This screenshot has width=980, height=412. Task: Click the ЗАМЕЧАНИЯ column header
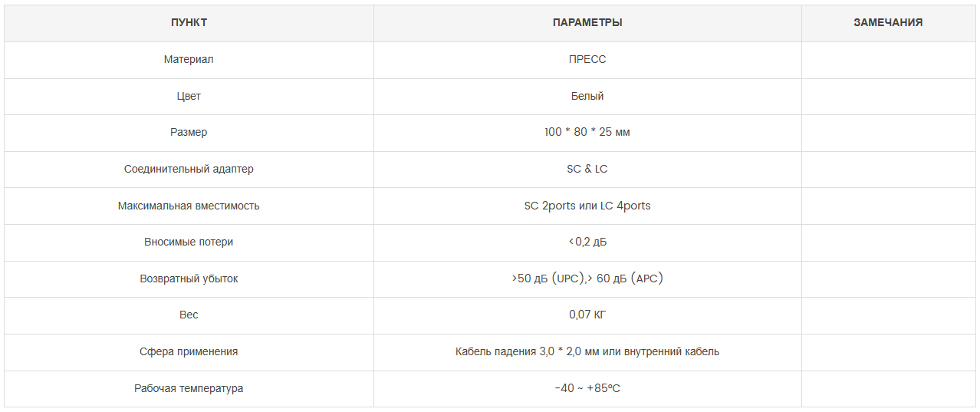pyautogui.click(x=888, y=23)
